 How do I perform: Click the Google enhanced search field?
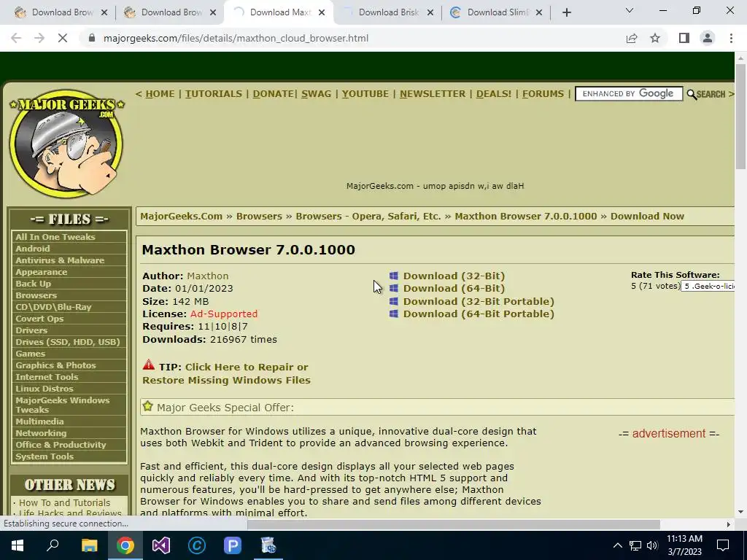tap(629, 94)
